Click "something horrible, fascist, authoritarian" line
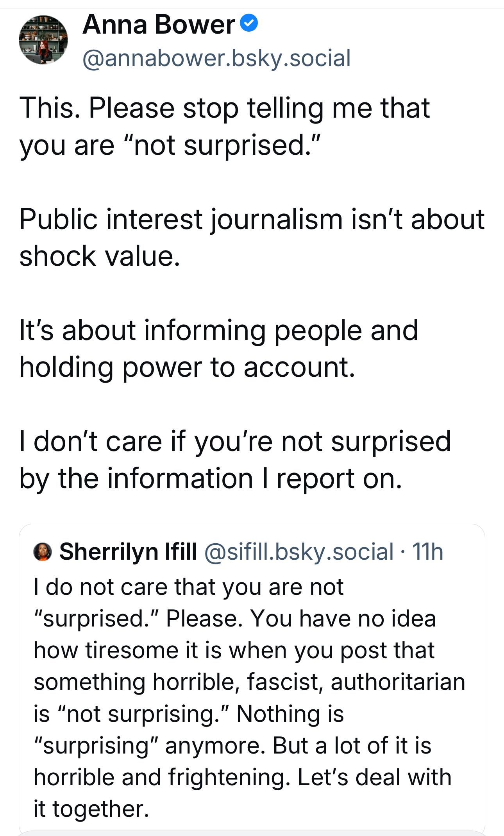 pyautogui.click(x=249, y=682)
